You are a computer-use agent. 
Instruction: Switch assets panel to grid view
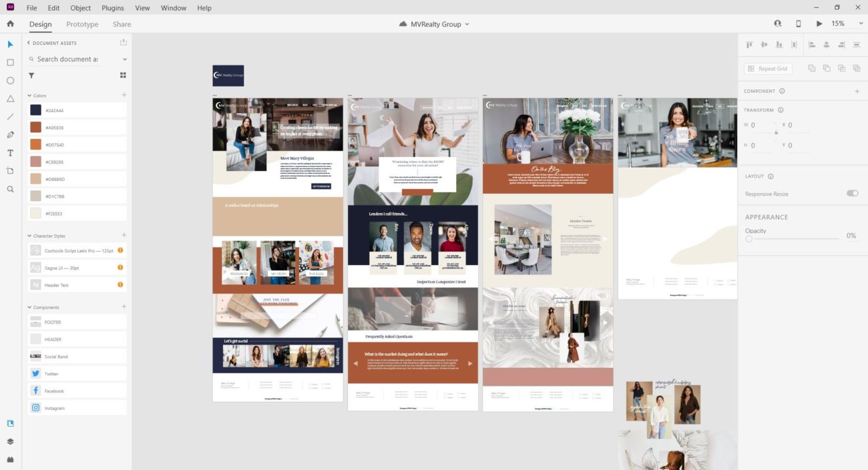click(123, 75)
